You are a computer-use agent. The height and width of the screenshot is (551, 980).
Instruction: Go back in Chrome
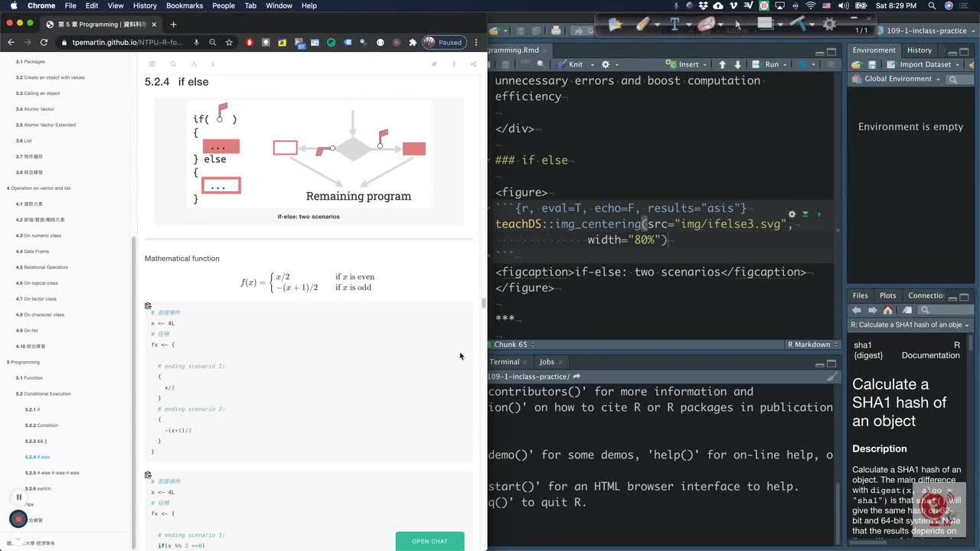(x=11, y=42)
